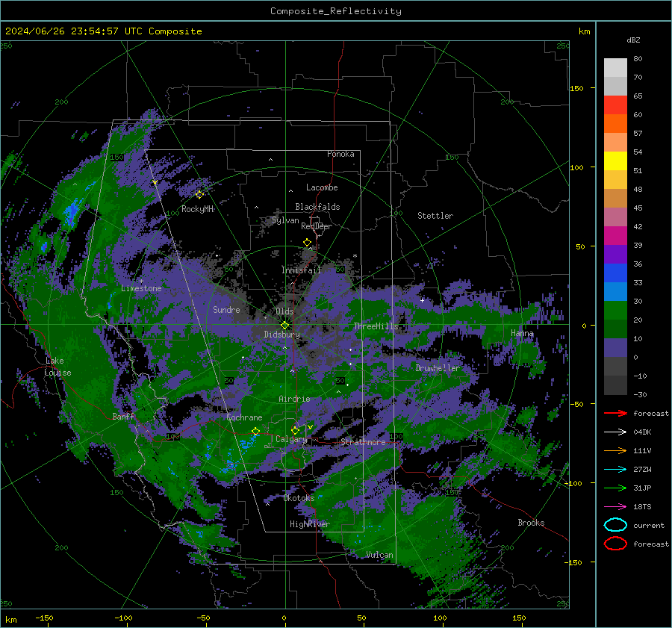Click the white 04DK arrow icon
Image resolution: width=672 pixels, height=628 pixels.
[x=615, y=432]
